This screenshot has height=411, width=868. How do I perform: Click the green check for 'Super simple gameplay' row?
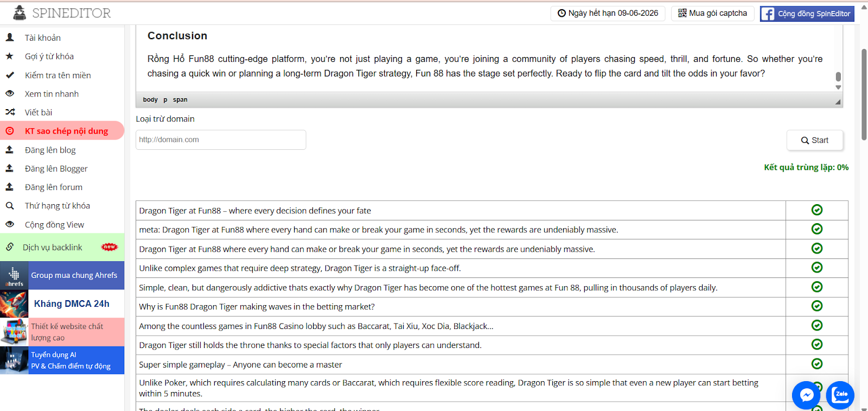click(817, 364)
